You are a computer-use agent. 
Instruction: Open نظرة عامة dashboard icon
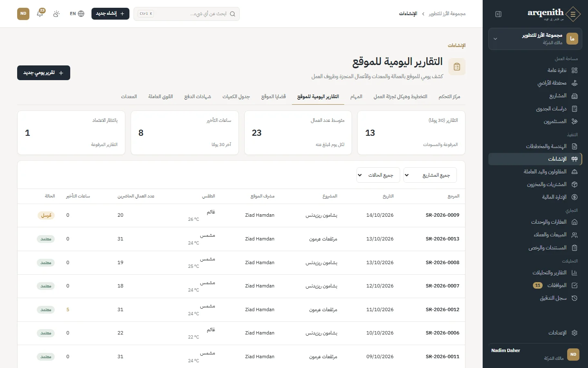coord(575,70)
